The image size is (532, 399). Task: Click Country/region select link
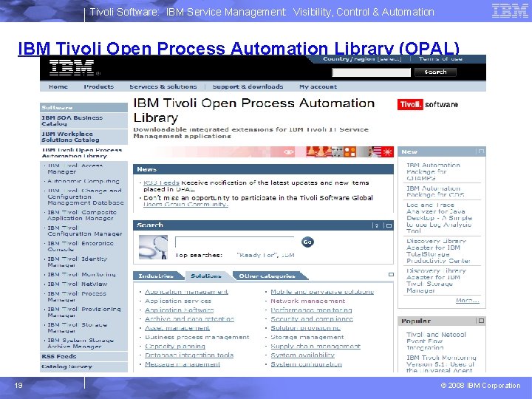point(362,59)
